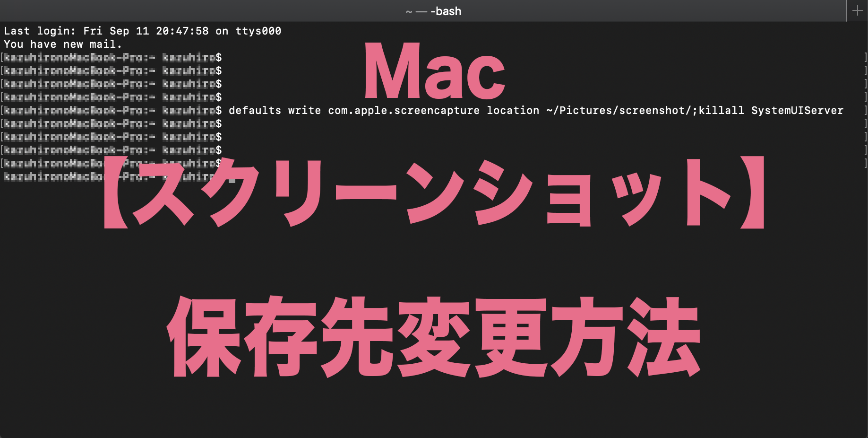This screenshot has height=438, width=868.
Task: Click 'killall' in the terminal command
Action: (721, 110)
